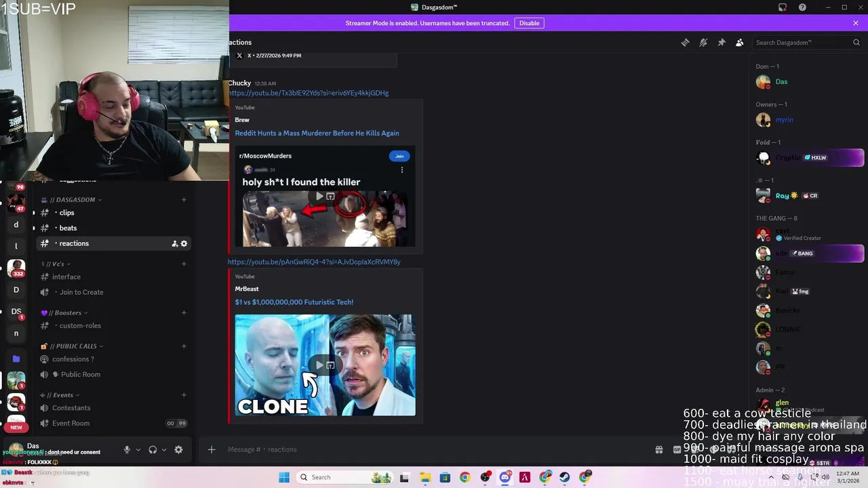Image resolution: width=868 pixels, height=488 pixels.
Task: Add channel to Events category plus
Action: 184,395
